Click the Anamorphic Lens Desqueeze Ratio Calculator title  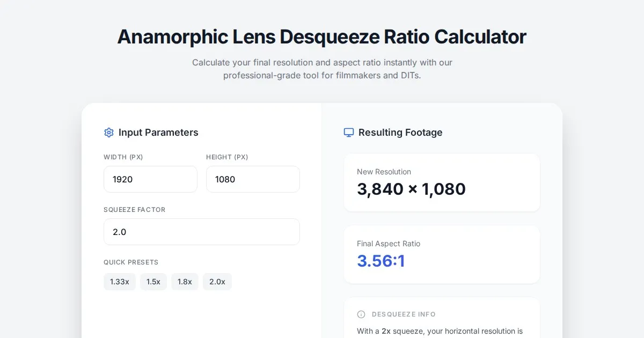[x=322, y=36]
